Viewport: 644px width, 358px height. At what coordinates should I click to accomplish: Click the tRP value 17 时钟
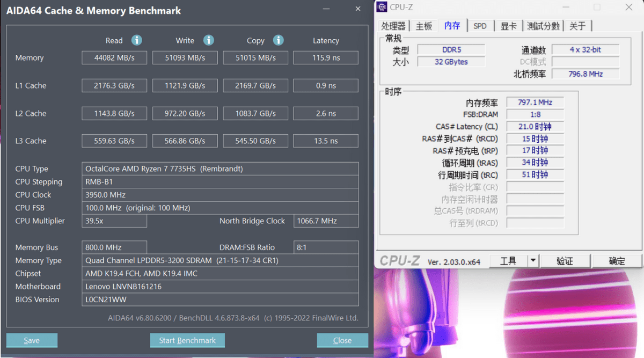[535, 150]
